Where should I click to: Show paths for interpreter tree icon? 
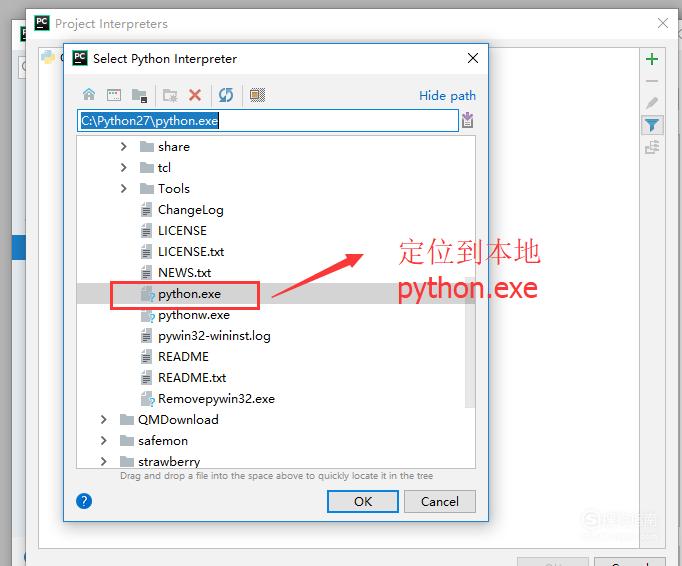pyautogui.click(x=652, y=147)
